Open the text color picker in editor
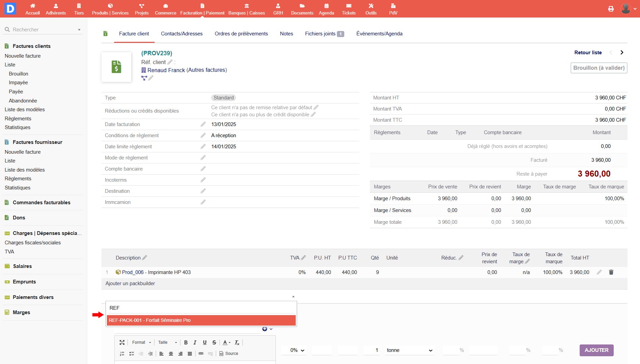640x364 pixels. [x=226, y=342]
